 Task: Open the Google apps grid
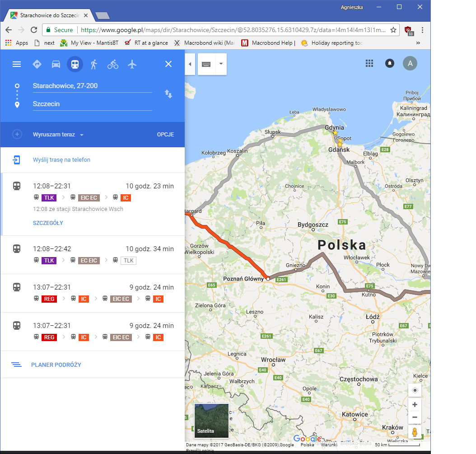point(369,63)
